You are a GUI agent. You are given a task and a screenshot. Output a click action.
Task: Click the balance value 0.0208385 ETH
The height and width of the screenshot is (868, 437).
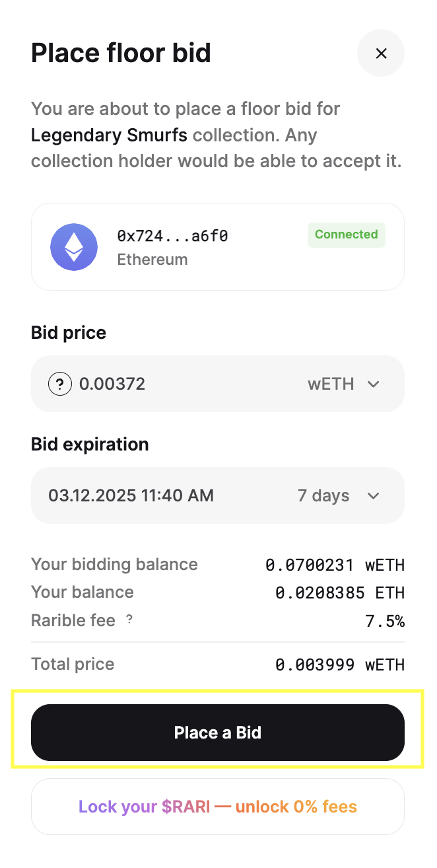click(x=339, y=593)
